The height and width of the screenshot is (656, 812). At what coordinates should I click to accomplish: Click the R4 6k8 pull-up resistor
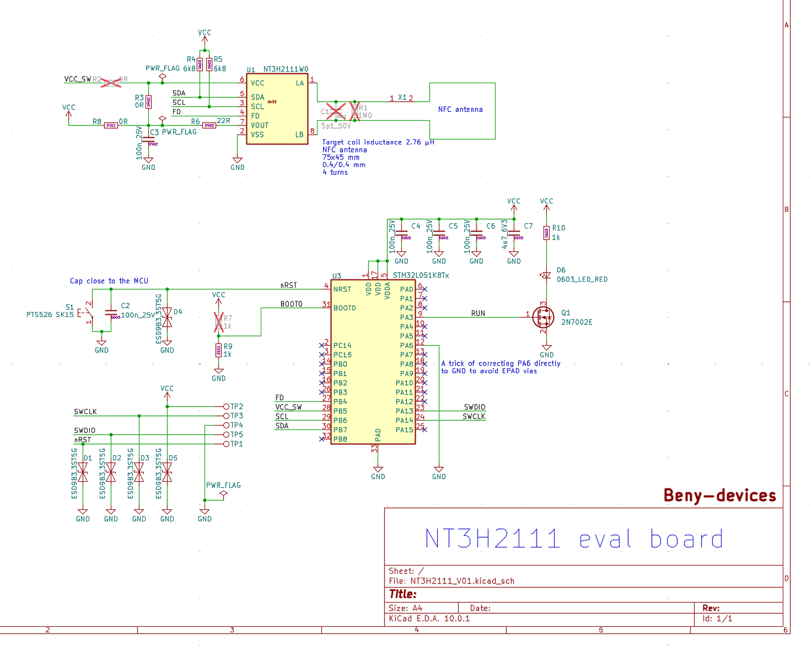pyautogui.click(x=200, y=64)
